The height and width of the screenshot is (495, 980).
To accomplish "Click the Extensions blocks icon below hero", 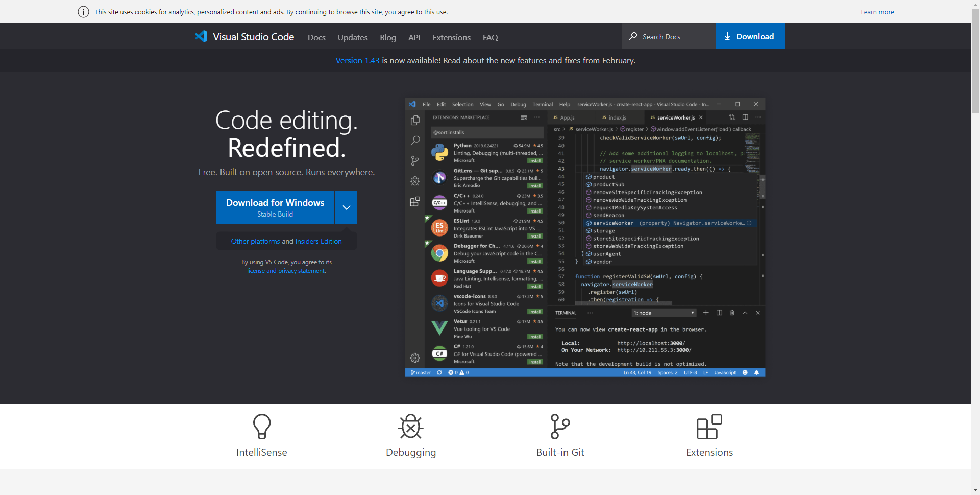I will (x=709, y=427).
